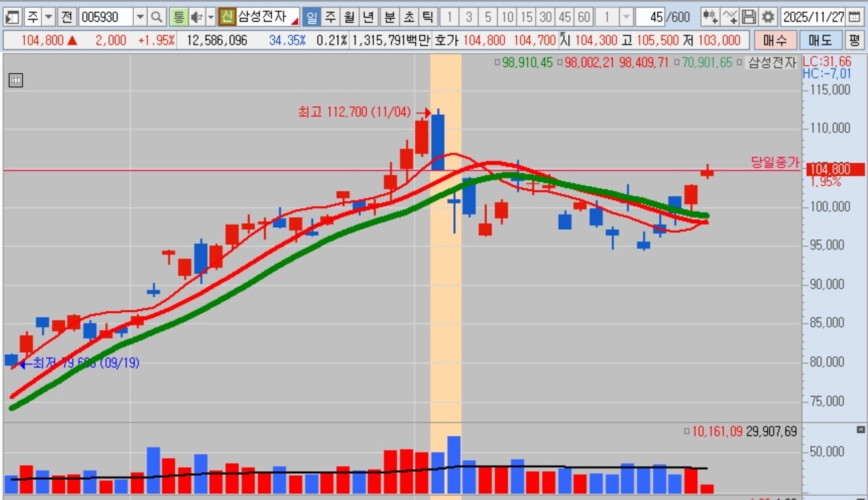The image size is (868, 500).
Task: Click the 삼성전자 legend label on chart
Action: (773, 62)
